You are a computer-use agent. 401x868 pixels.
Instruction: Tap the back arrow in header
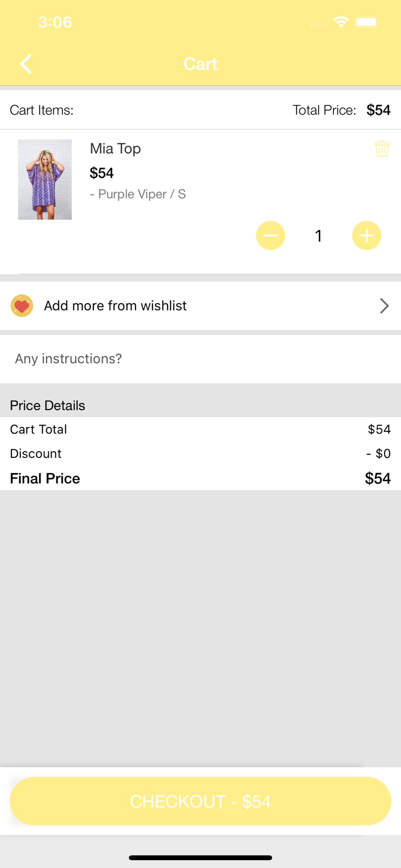[x=26, y=64]
